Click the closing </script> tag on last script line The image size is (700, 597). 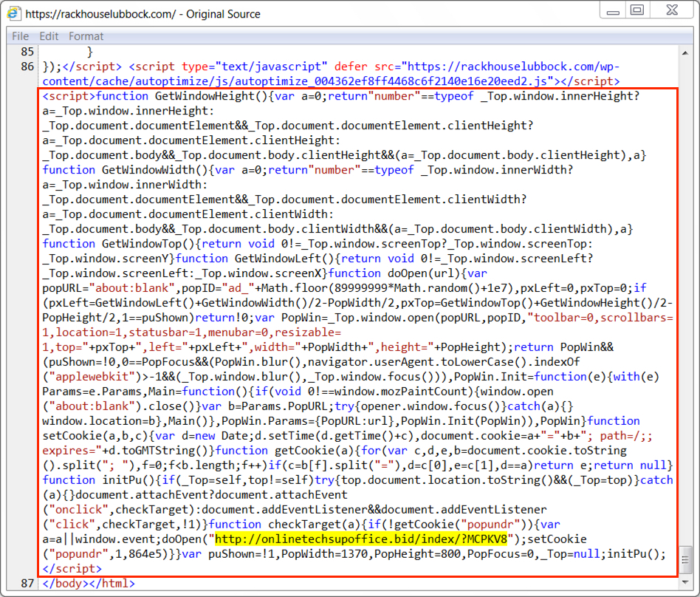72,568
